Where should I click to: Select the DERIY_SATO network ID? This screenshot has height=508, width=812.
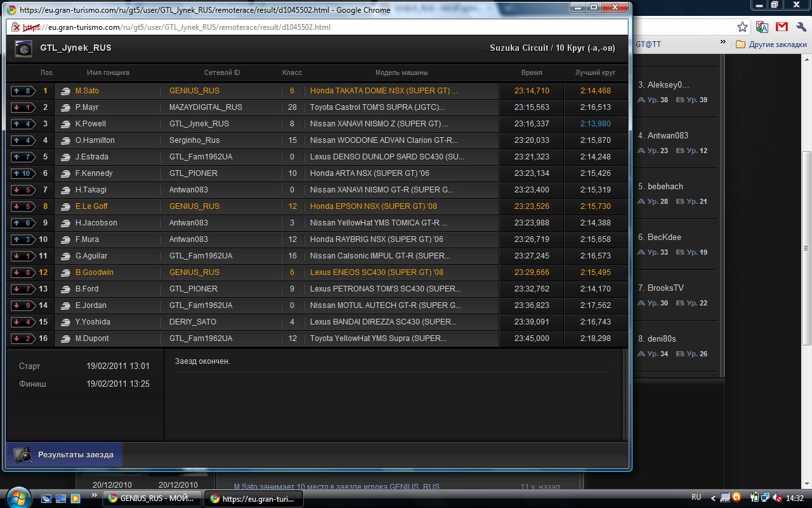[x=193, y=322]
